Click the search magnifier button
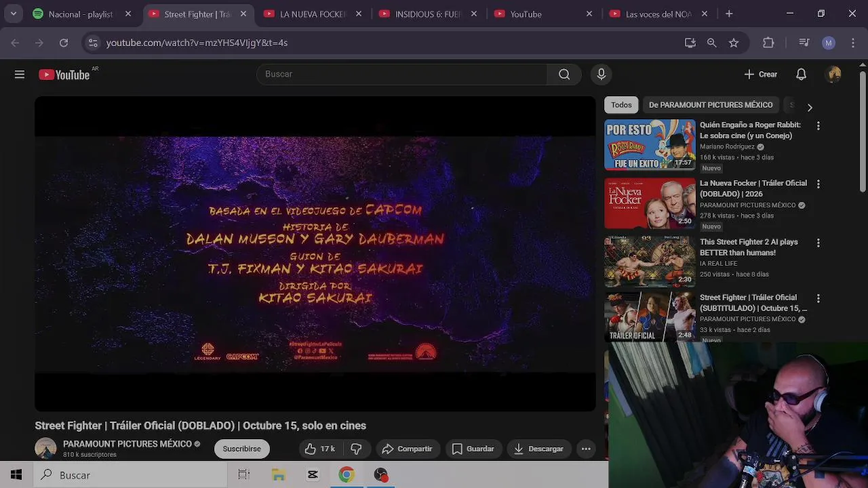 564,75
